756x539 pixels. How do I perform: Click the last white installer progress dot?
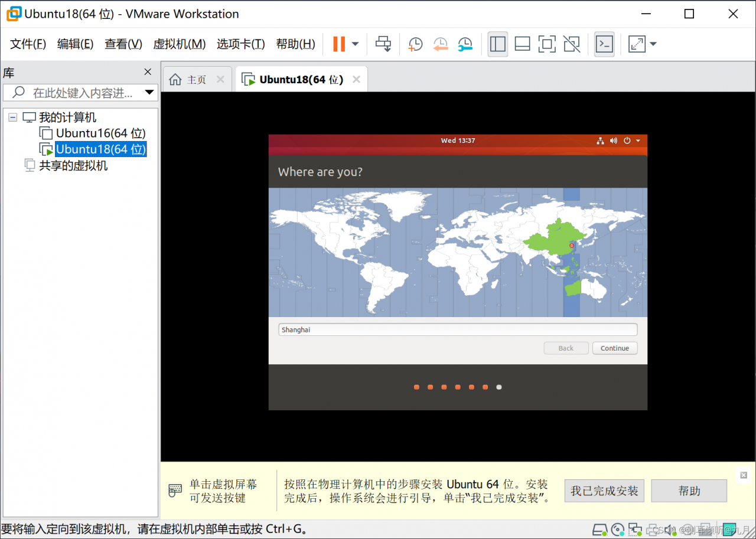coord(499,387)
